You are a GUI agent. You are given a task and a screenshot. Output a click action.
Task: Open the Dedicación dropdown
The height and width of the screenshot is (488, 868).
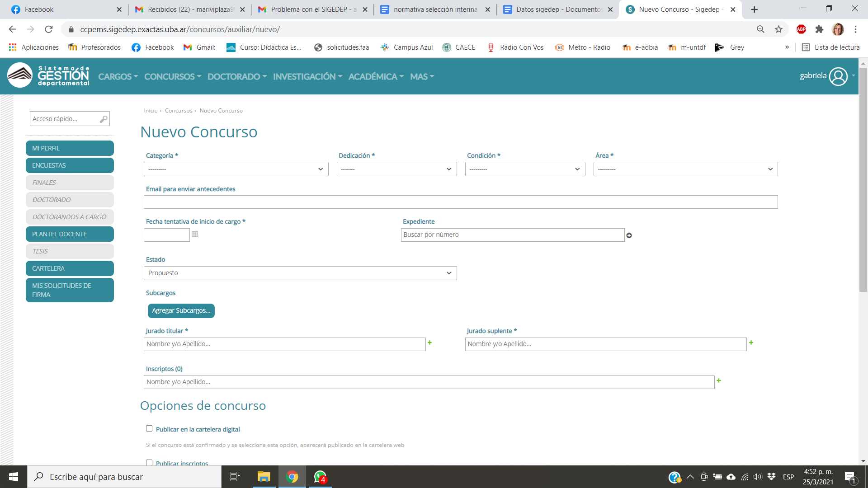pyautogui.click(x=397, y=169)
